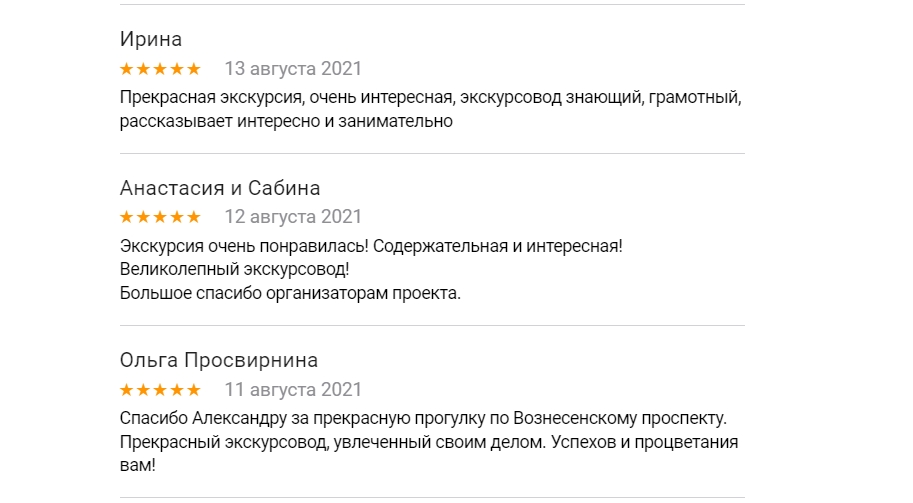
Task: Click the first star in Ирина's rating
Action: pos(127,69)
